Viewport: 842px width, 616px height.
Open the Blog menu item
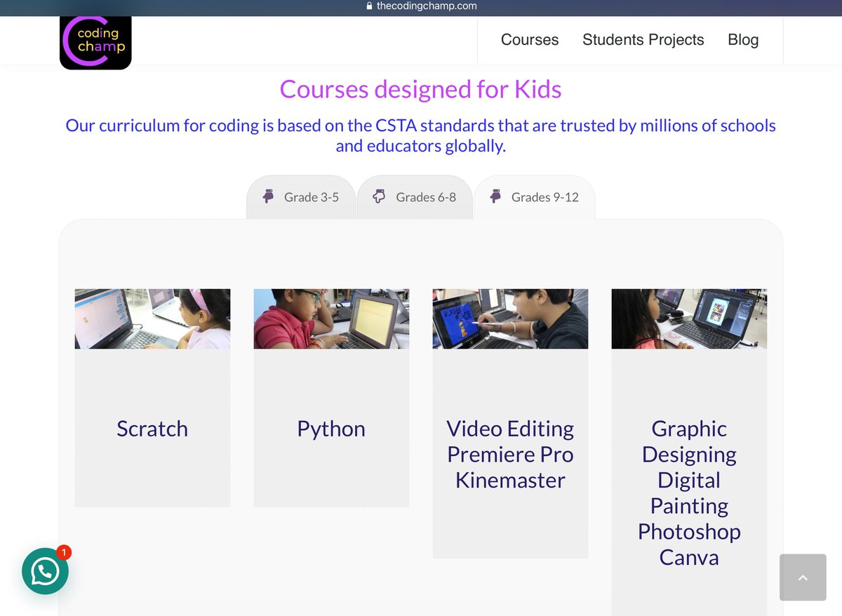[x=743, y=40]
